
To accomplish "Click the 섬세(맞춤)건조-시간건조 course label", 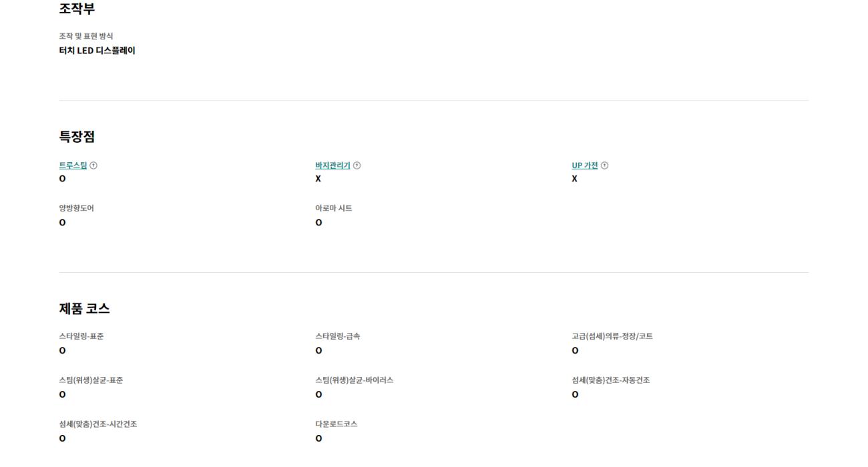I will pyautogui.click(x=97, y=424).
